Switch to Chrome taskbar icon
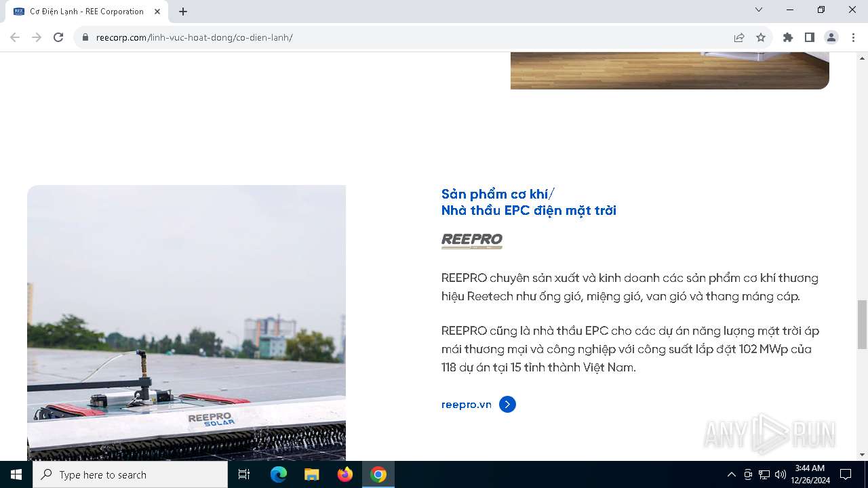 378,474
